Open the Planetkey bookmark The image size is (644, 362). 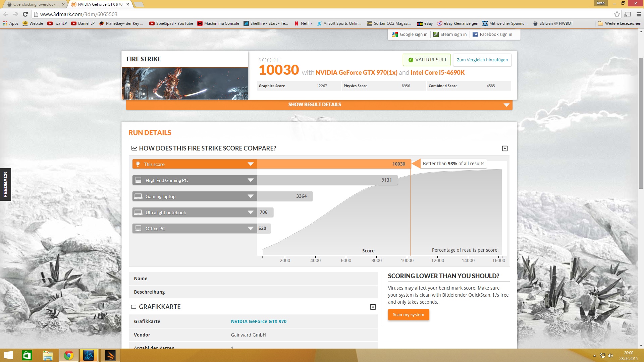[121, 23]
